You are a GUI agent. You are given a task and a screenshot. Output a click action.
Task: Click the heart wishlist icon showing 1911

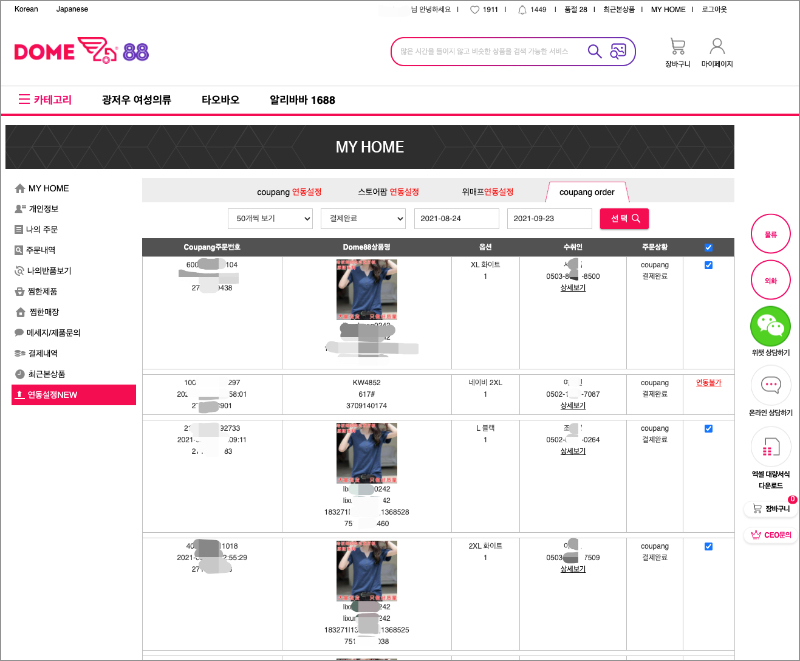(475, 9)
